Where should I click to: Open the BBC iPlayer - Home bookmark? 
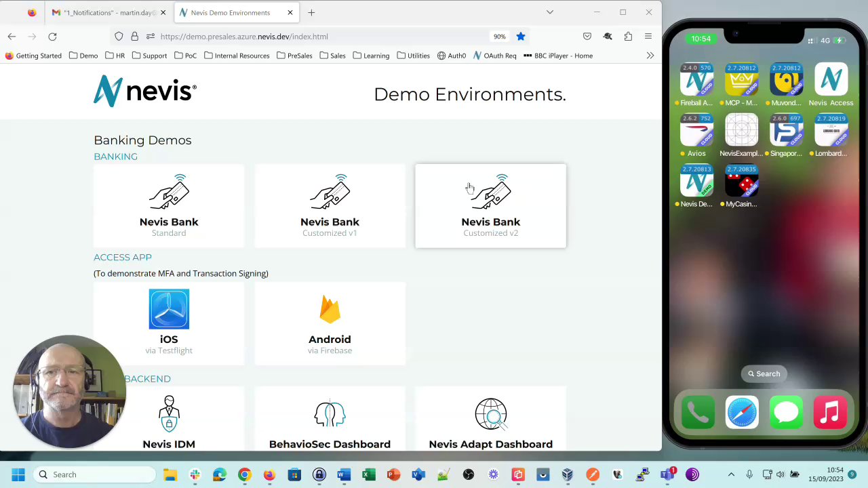click(x=558, y=56)
